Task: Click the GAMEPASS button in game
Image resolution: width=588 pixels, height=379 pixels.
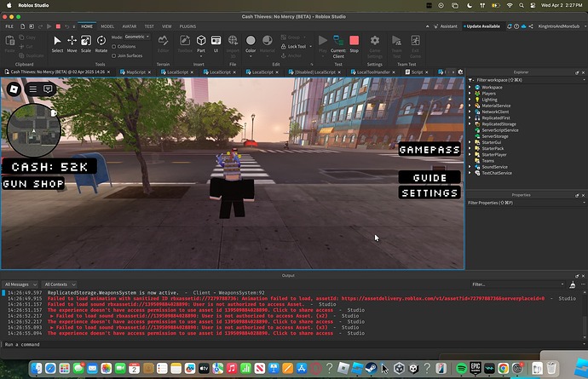Action: pos(429,150)
